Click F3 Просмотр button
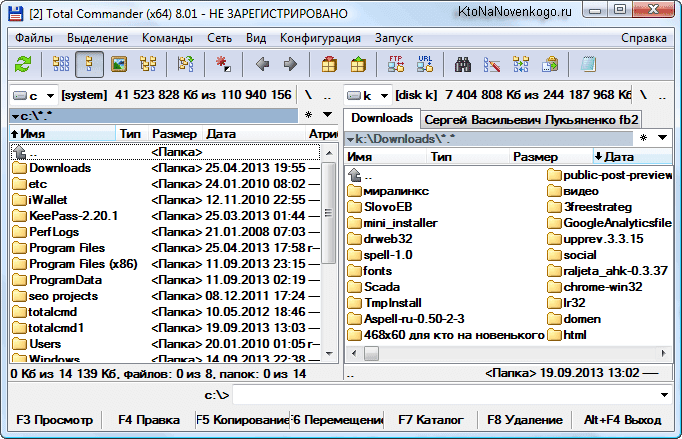The width and height of the screenshot is (682, 439). (x=55, y=420)
